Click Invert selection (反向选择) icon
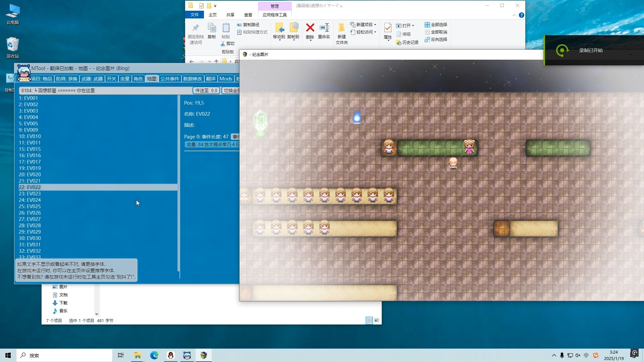This screenshot has width=644, height=362. pyautogui.click(x=427, y=40)
